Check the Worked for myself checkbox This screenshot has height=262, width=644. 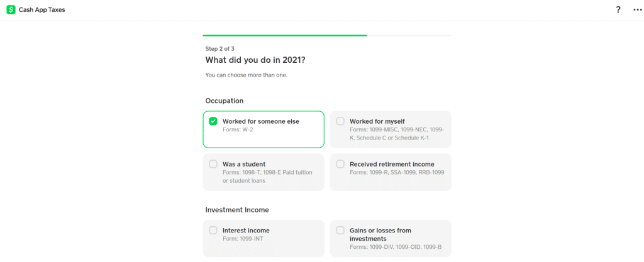[340, 121]
